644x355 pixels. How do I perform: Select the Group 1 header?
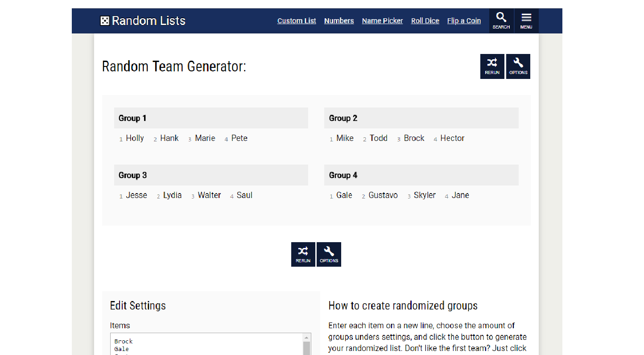point(132,118)
